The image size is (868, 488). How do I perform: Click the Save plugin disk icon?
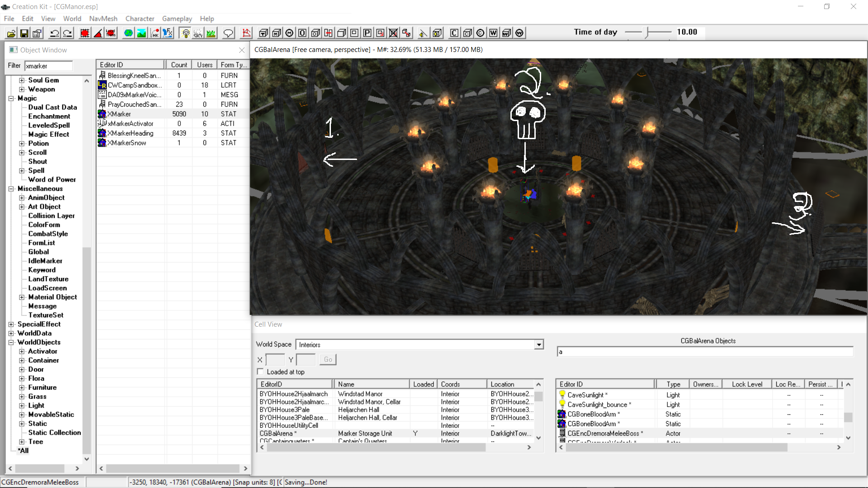tap(24, 33)
